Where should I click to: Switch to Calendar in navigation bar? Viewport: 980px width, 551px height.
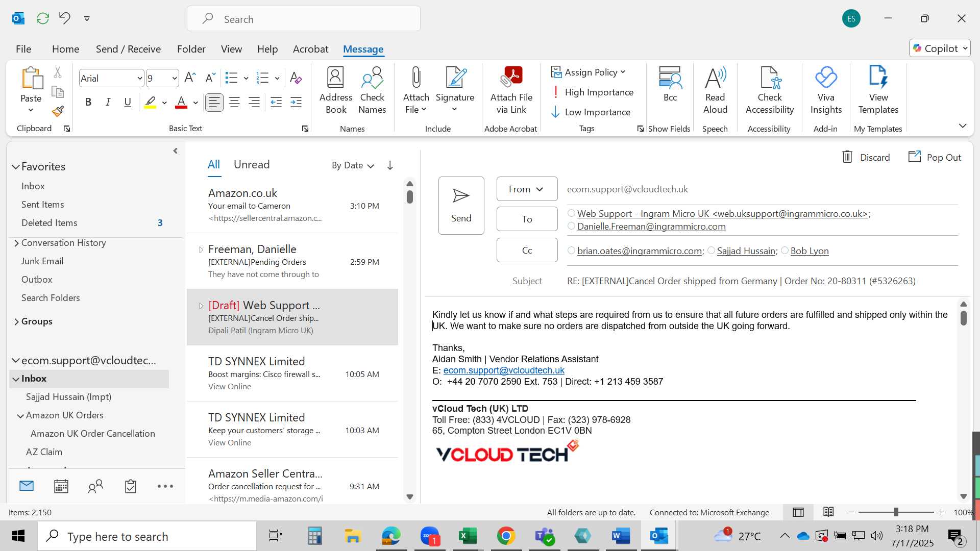coord(61,486)
